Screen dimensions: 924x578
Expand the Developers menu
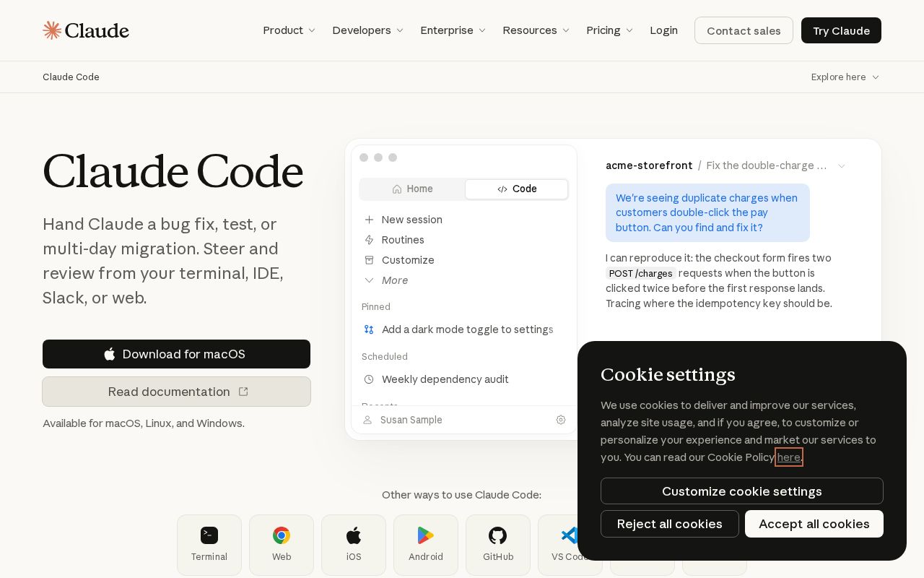tap(368, 30)
